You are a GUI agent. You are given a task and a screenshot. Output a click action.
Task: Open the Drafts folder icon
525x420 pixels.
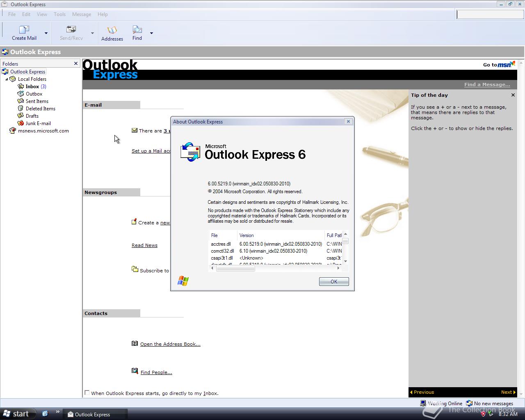21,116
